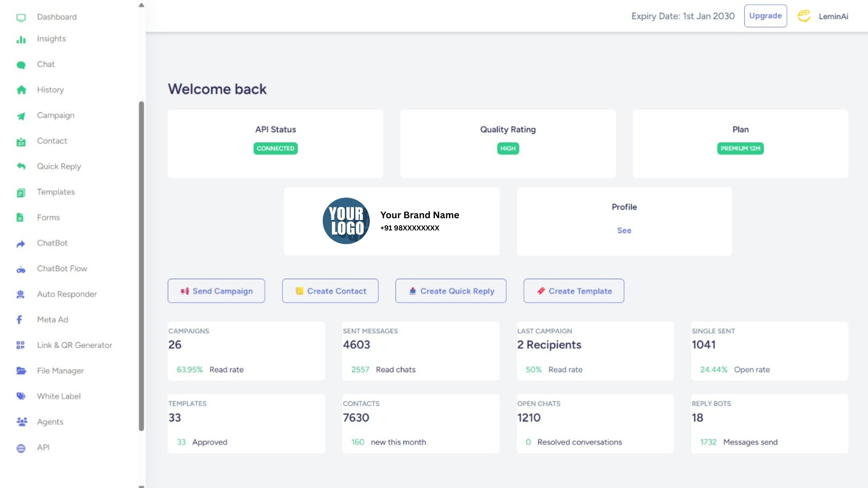Click the LeminAi lemon logo icon

pyautogui.click(x=804, y=16)
